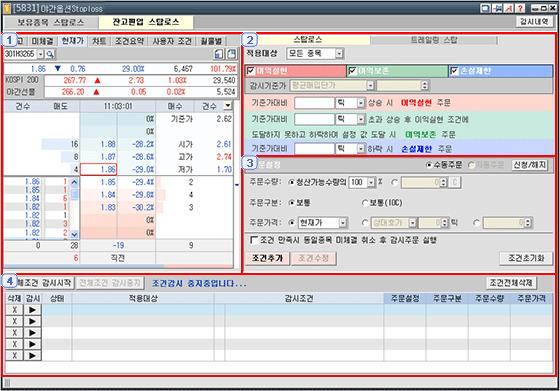Image resolution: width=560 pixels, height=391 pixels.
Task: Open the 감시기준가 평균매입단가 dropdown
Action: (x=370, y=86)
